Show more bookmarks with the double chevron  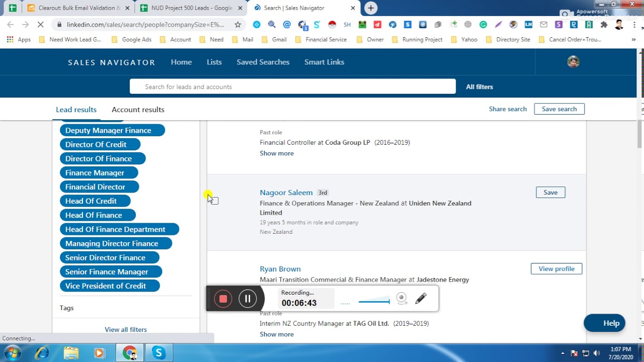(x=633, y=39)
